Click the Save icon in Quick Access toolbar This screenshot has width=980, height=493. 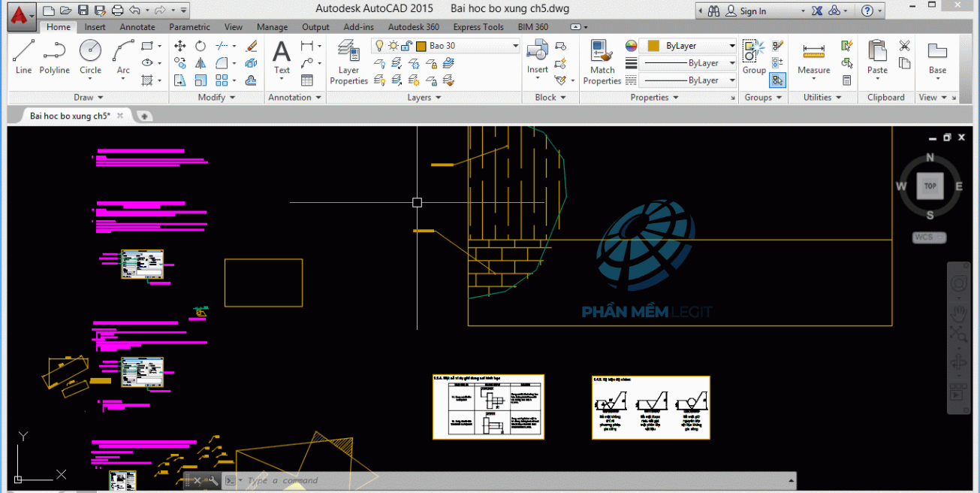point(82,11)
